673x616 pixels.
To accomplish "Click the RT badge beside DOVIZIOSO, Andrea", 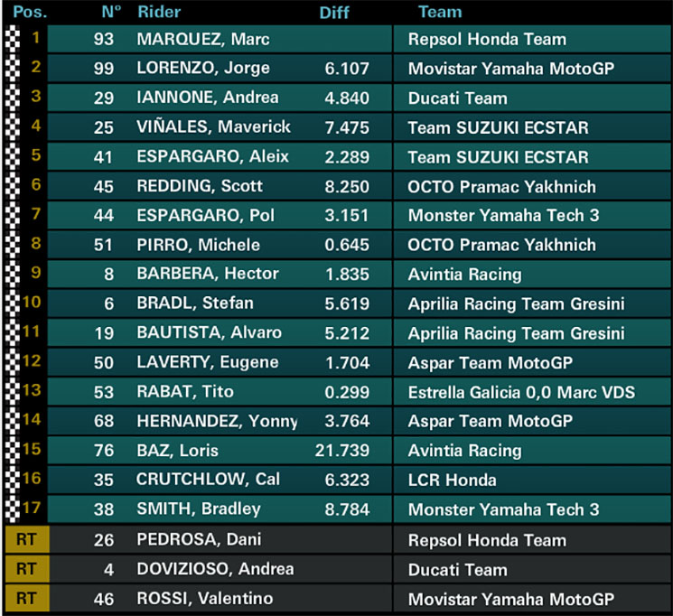I will [x=26, y=569].
